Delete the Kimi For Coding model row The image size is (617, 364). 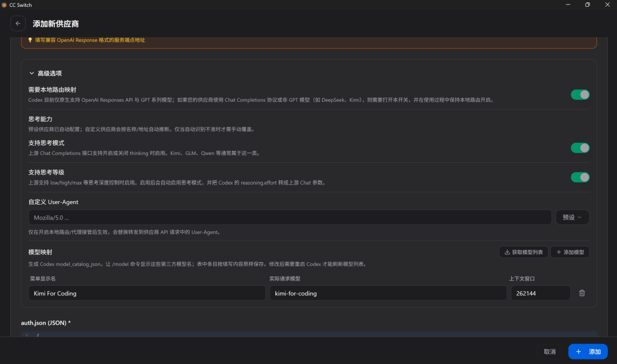[582, 293]
